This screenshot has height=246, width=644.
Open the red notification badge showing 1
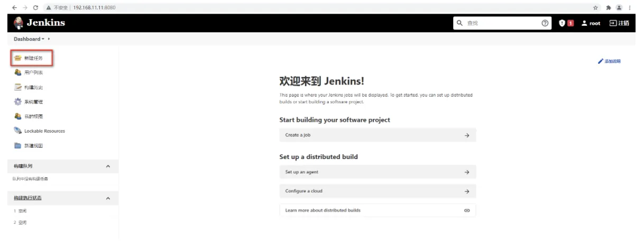pos(571,23)
